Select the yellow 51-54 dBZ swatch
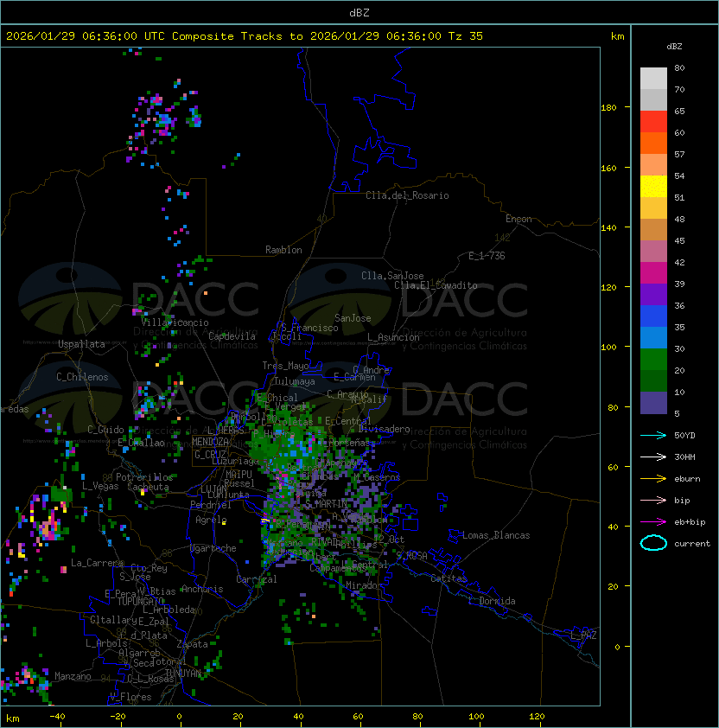 tap(653, 186)
